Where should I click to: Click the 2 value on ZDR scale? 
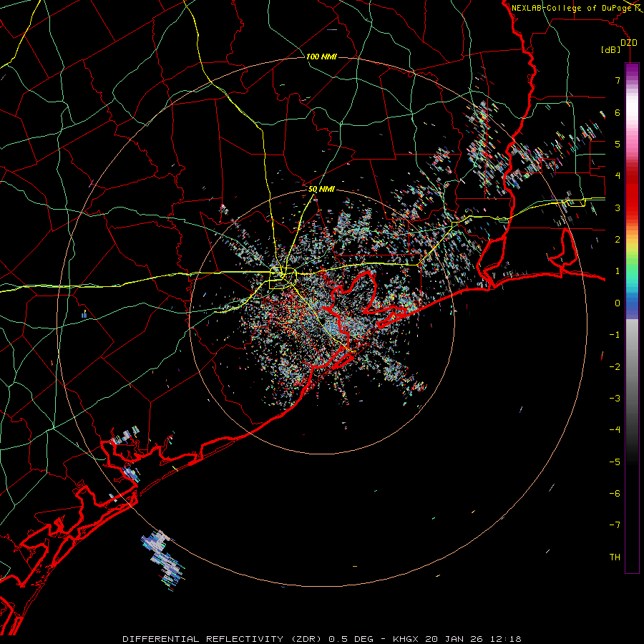click(x=618, y=240)
